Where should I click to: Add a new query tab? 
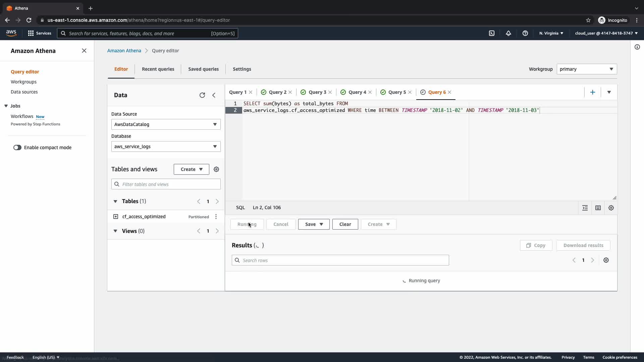point(592,92)
